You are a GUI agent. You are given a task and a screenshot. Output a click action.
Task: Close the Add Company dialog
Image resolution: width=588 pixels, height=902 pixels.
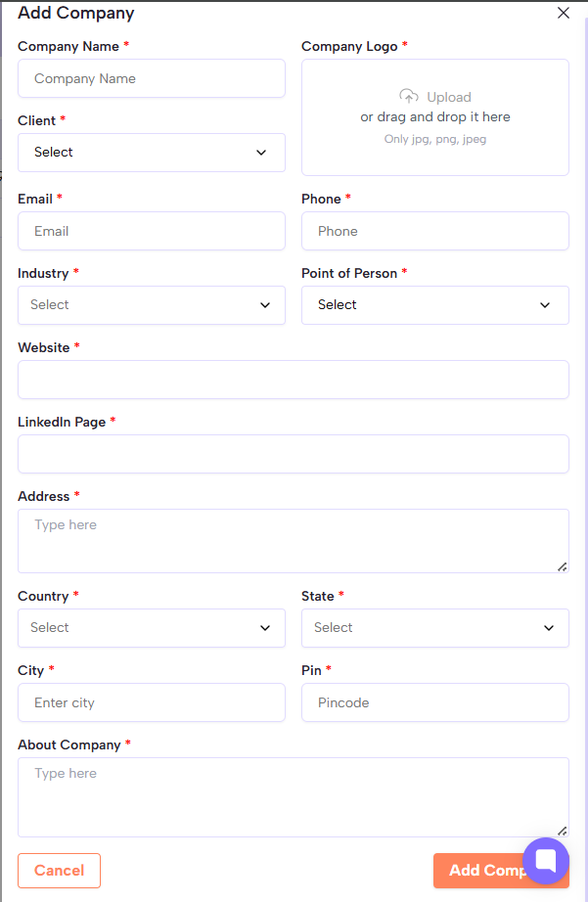tap(563, 14)
